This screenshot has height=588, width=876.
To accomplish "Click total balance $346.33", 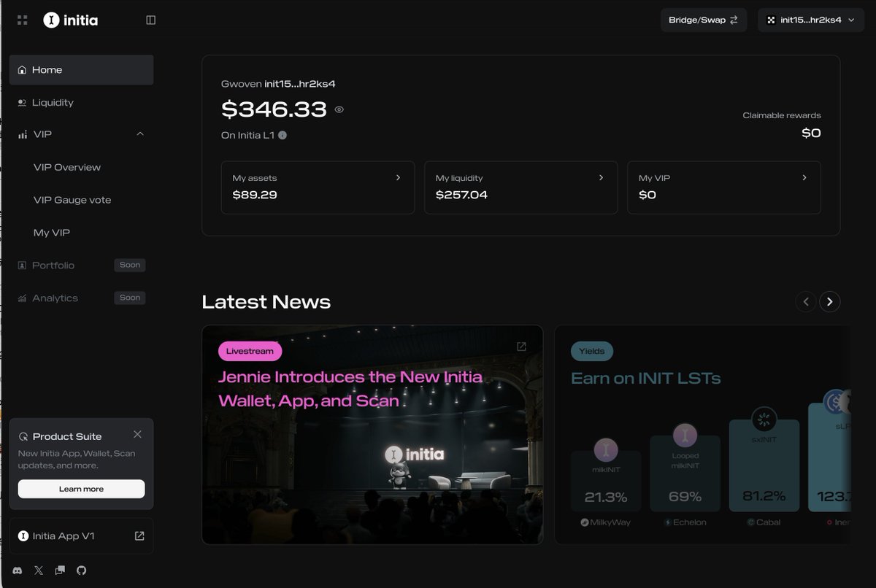I will [x=274, y=109].
